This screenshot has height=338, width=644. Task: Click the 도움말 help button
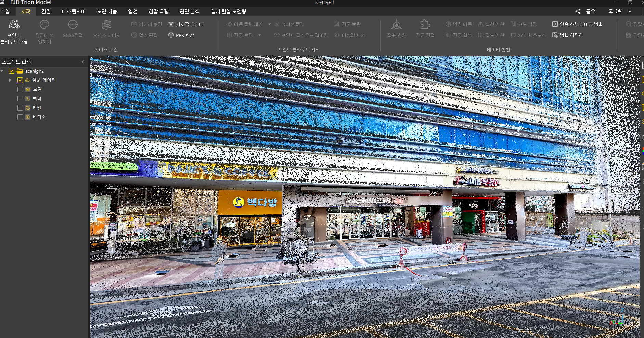click(x=615, y=11)
